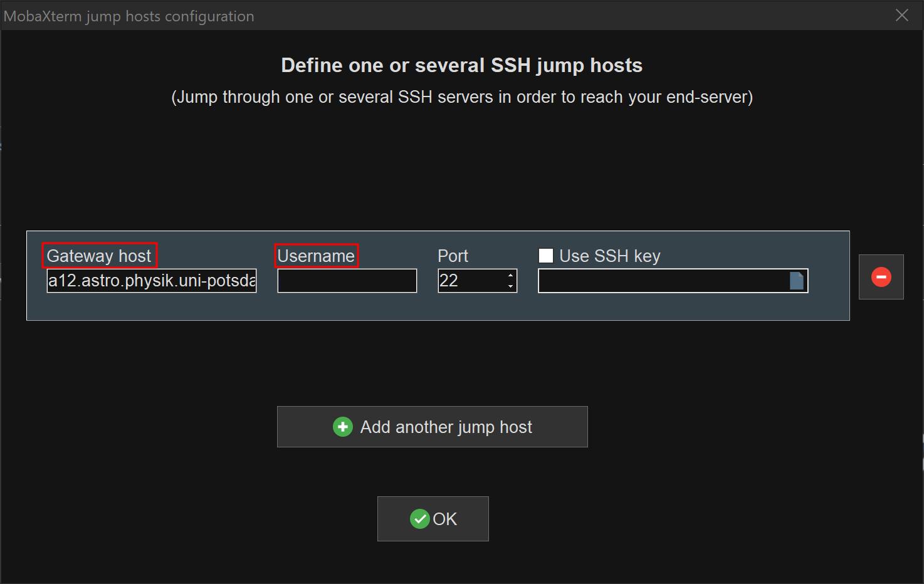Click the 'Gateway host' label
924x584 pixels.
click(x=99, y=256)
